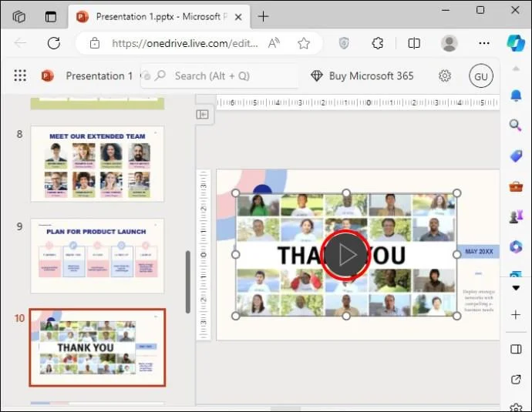The height and width of the screenshot is (412, 532).
Task: View site info via the lock icon
Action: tap(95, 43)
